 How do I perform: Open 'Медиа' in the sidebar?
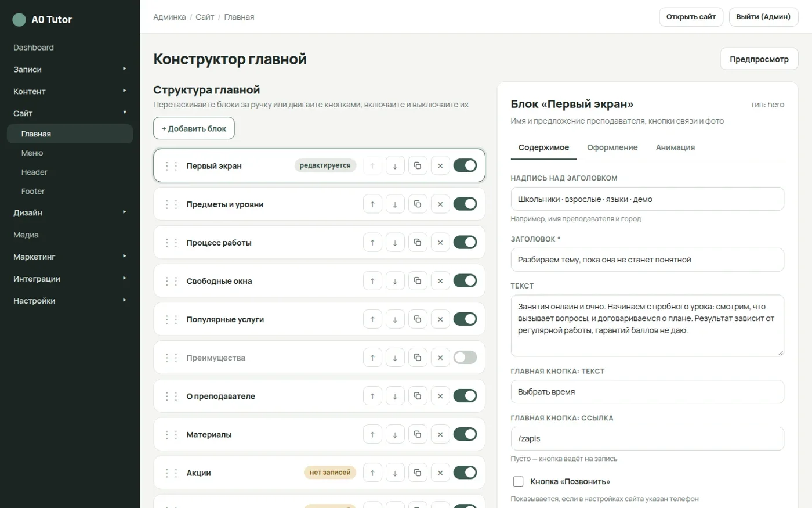click(x=70, y=235)
